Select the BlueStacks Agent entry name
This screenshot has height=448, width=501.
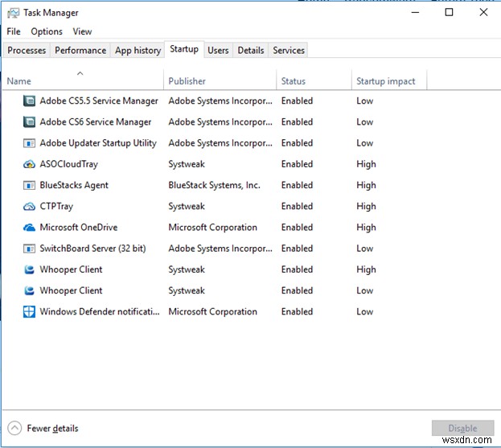click(74, 185)
